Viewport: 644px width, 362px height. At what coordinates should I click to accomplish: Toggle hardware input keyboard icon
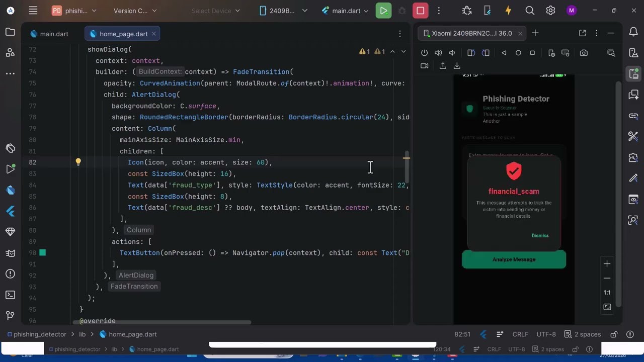(566, 53)
